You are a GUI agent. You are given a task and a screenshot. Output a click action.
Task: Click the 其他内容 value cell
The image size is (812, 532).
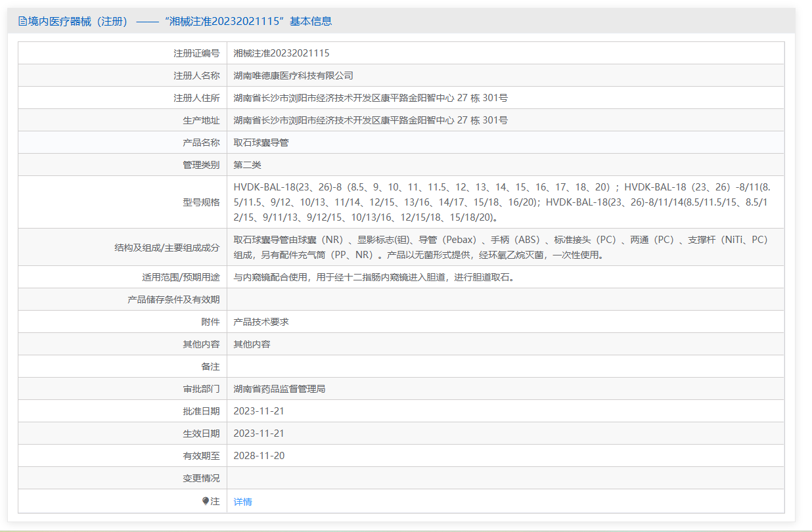click(252, 344)
